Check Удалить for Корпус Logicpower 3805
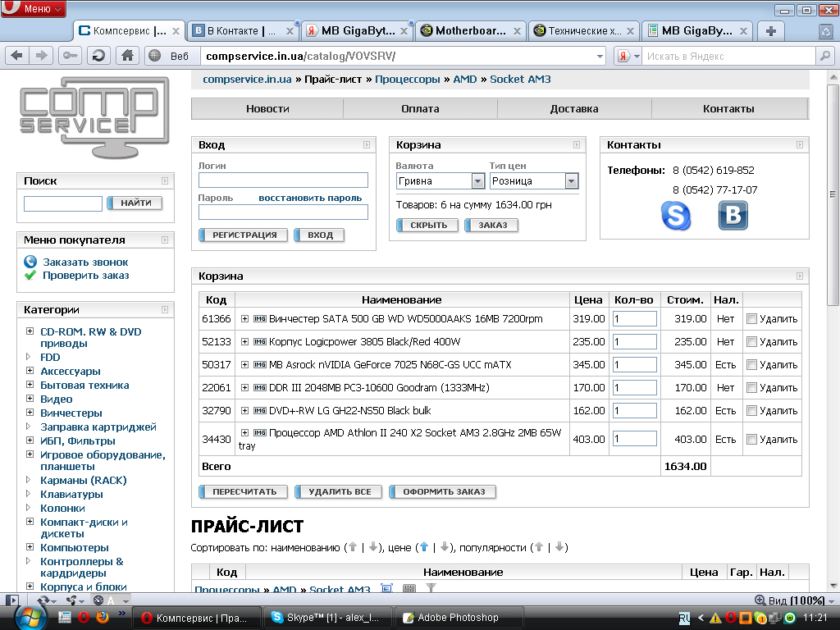The width and height of the screenshot is (840, 630). (751, 342)
